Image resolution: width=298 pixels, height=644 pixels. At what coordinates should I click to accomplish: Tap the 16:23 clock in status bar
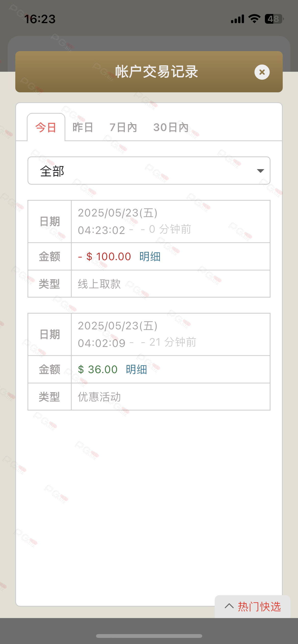coord(40,19)
